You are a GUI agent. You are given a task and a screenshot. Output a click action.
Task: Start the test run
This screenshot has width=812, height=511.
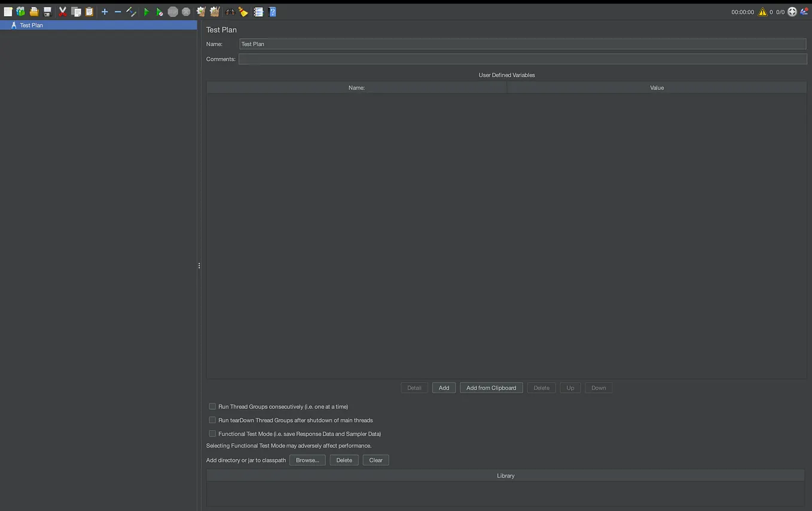(x=145, y=11)
